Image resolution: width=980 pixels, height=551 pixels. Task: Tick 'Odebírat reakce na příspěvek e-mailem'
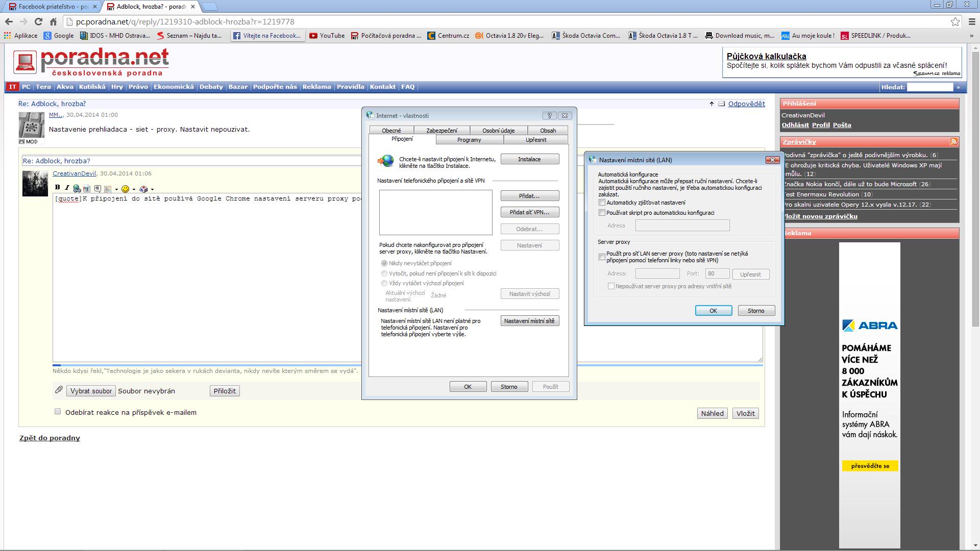point(58,412)
